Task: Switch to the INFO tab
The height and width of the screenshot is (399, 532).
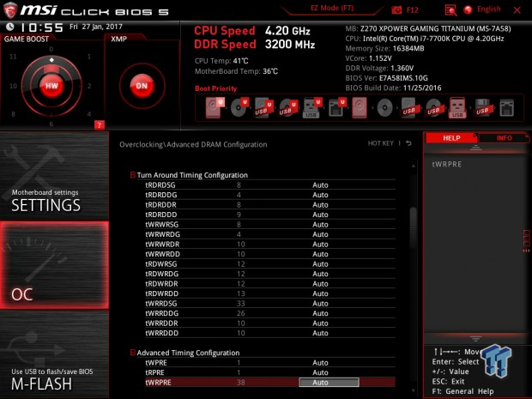Action: 504,138
